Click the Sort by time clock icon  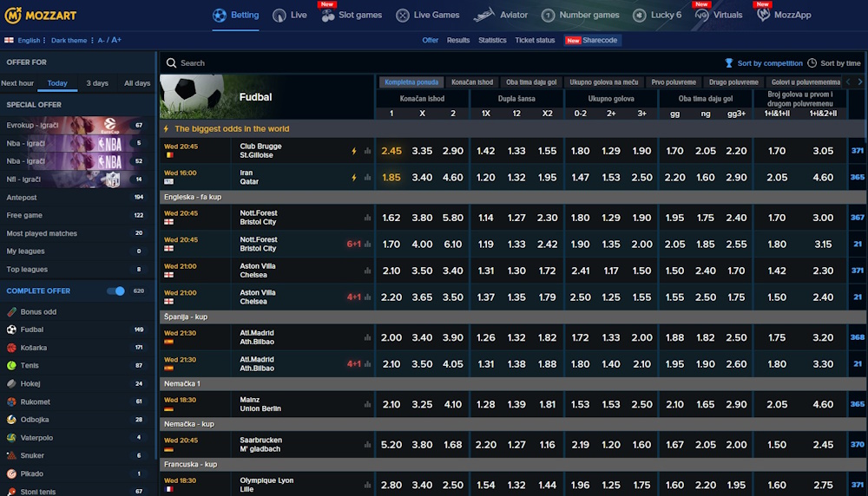[812, 63]
